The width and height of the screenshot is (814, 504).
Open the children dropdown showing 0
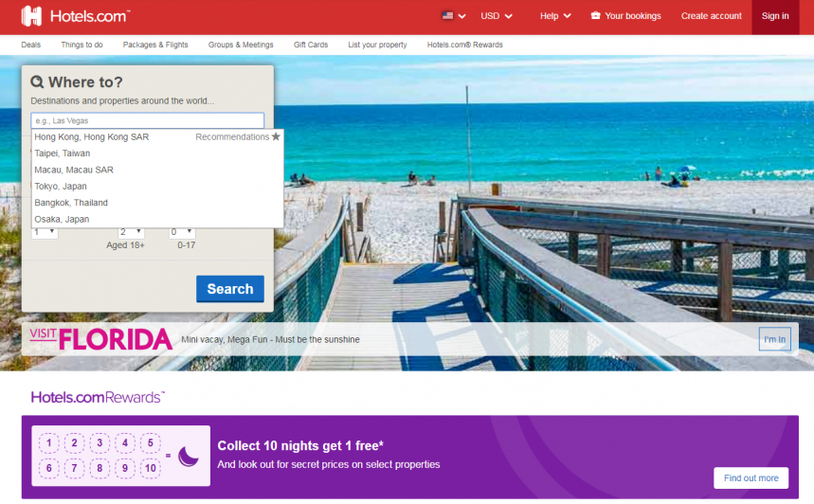182,232
